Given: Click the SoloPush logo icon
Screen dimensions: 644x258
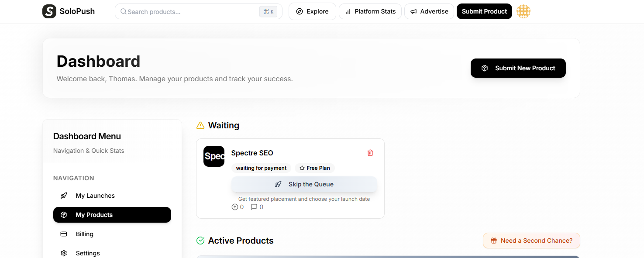Looking at the screenshot, I should point(49,11).
